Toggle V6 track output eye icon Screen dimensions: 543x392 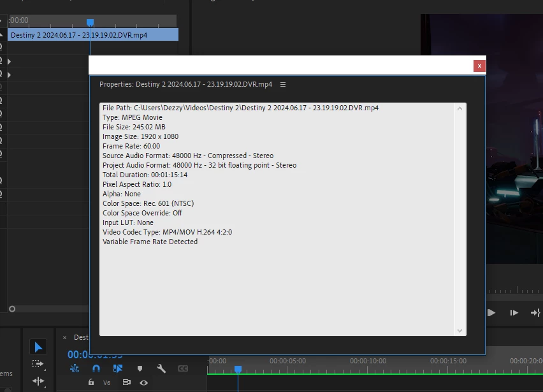pos(143,382)
